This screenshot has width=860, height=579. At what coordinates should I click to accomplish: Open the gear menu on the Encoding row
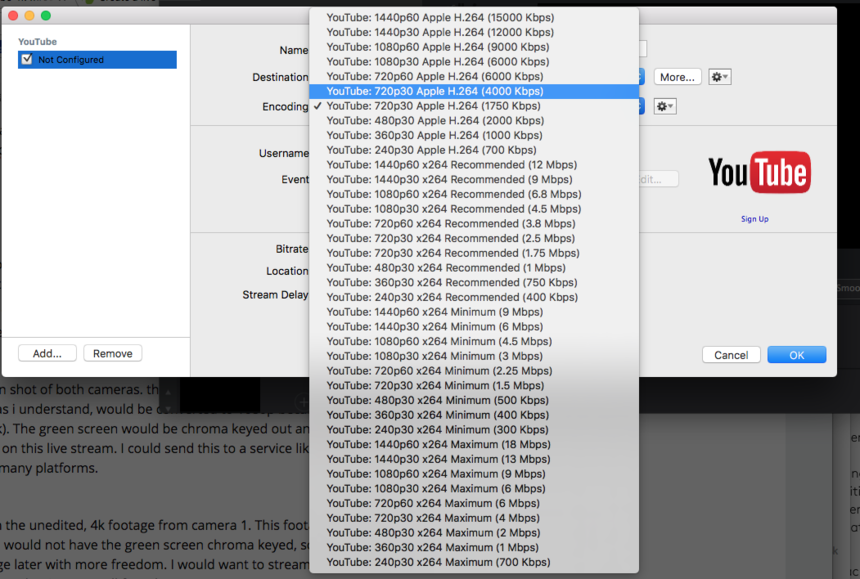665,106
